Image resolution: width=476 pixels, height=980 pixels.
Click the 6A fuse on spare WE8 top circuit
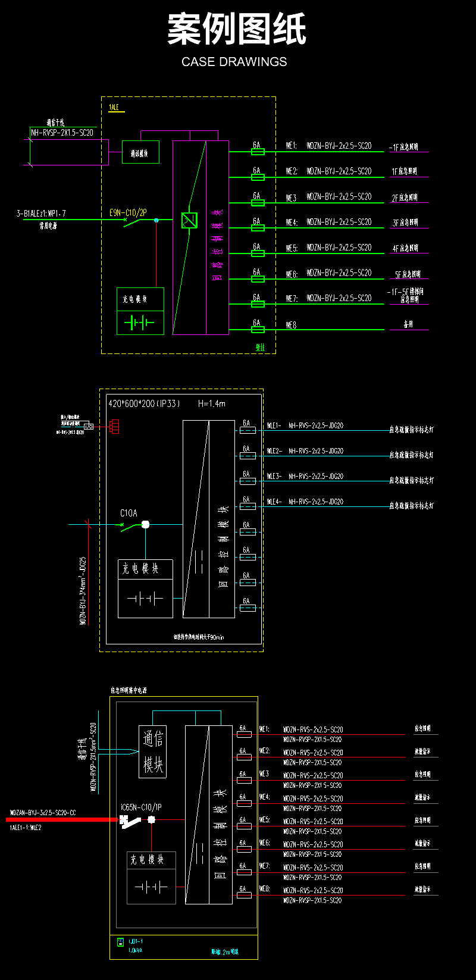point(257,330)
